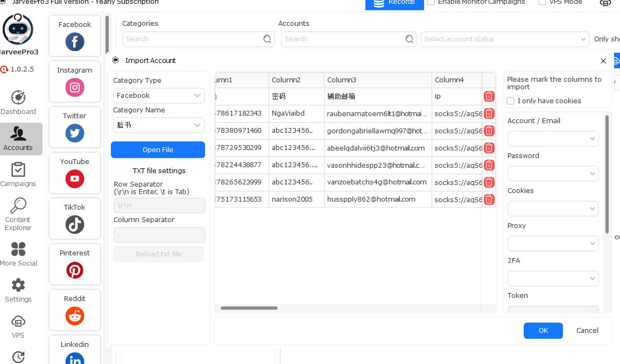This screenshot has width=620, height=364.
Task: Open the Facebook platform icon
Action: tap(75, 41)
